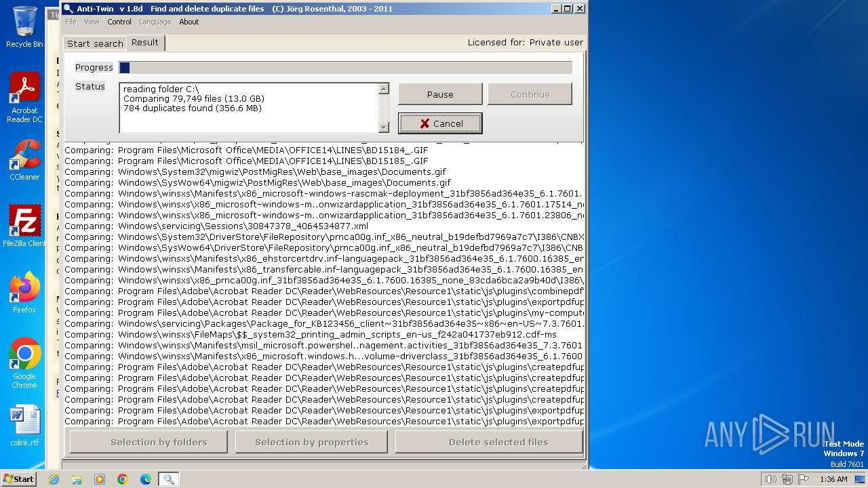Image resolution: width=868 pixels, height=488 pixels.
Task: Open the View menu
Action: (x=92, y=22)
